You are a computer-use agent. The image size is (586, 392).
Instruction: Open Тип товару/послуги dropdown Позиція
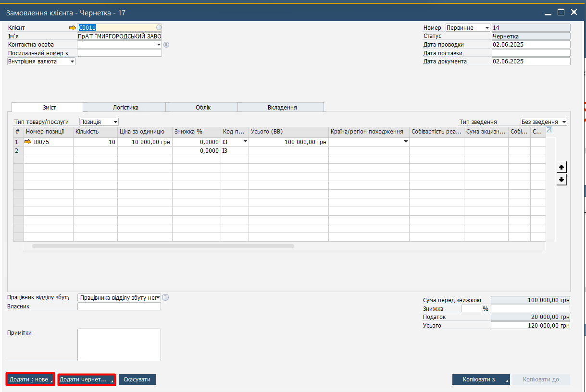tap(115, 122)
